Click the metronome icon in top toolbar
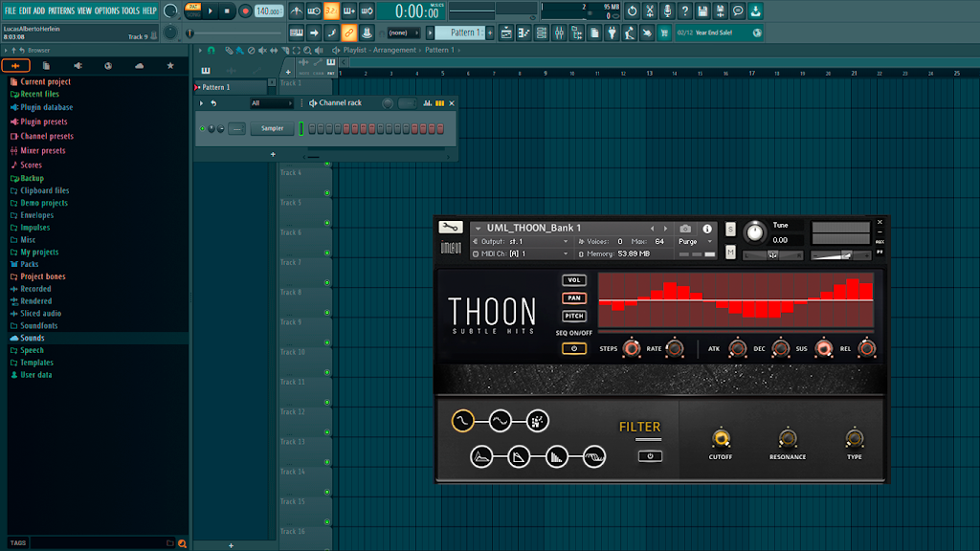Viewport: 980px width, 551px height. (297, 11)
